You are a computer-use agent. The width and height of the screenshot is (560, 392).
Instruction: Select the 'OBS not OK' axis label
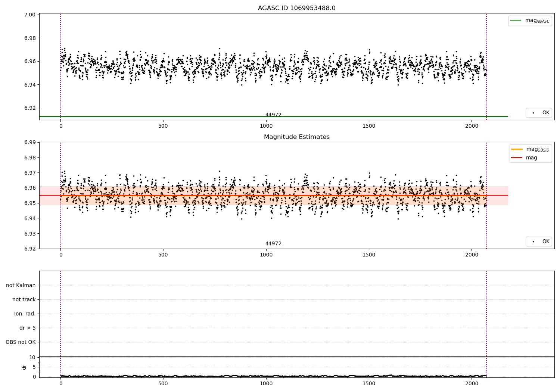click(21, 342)
